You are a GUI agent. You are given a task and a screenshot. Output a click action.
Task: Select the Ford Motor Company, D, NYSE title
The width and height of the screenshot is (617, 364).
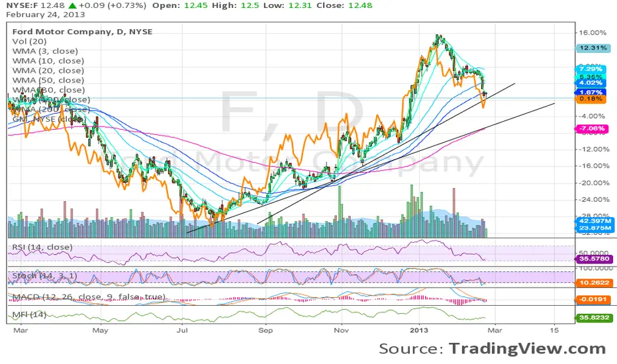tap(82, 32)
